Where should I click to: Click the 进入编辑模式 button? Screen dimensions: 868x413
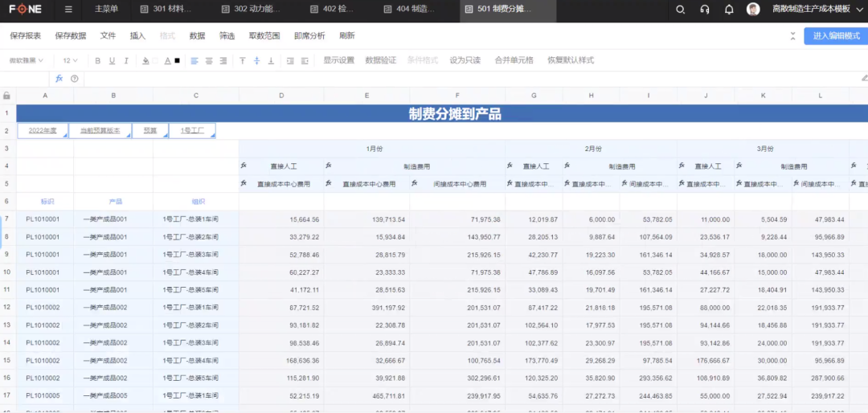point(837,36)
